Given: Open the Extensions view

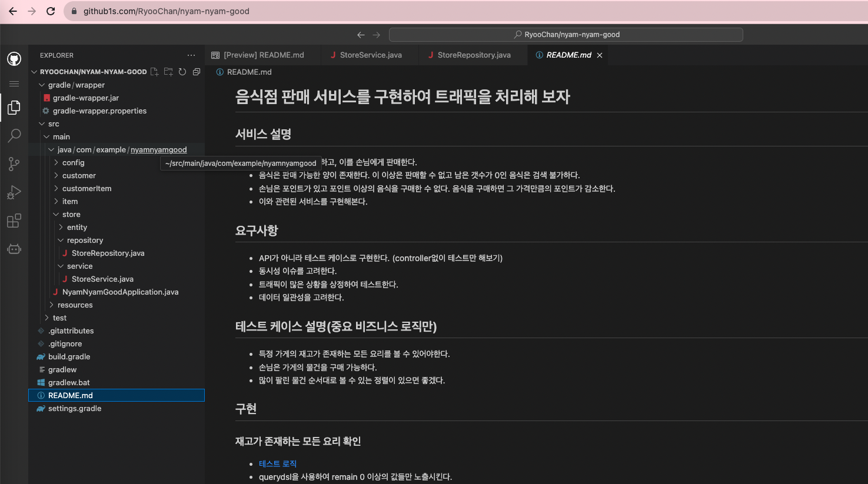Looking at the screenshot, I should 14,221.
